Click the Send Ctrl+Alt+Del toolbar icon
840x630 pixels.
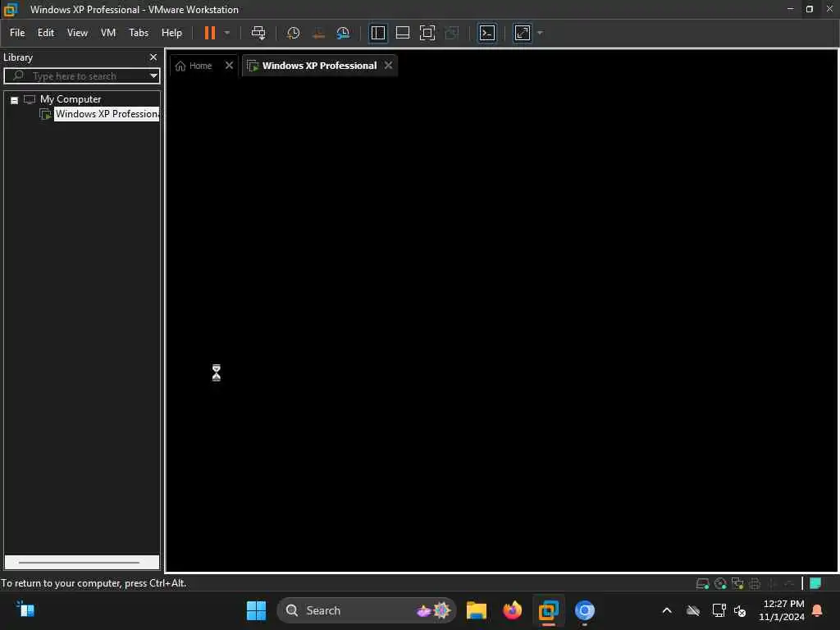coord(258,33)
